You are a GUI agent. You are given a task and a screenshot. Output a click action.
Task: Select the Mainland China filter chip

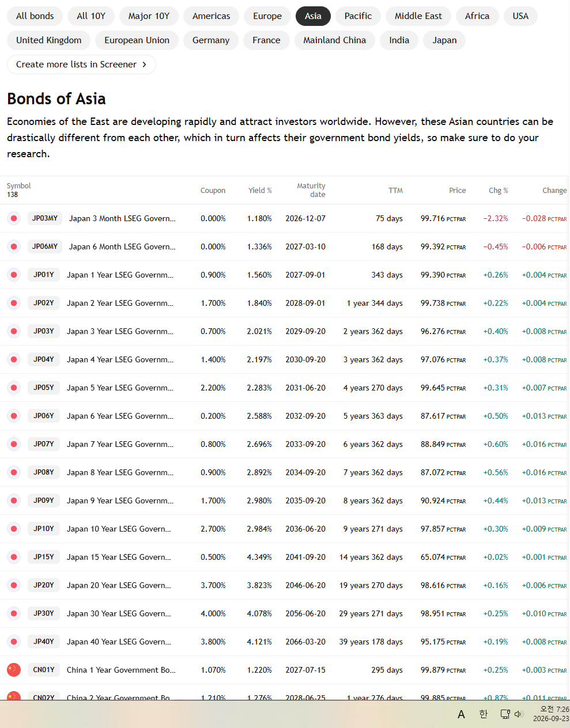(335, 40)
